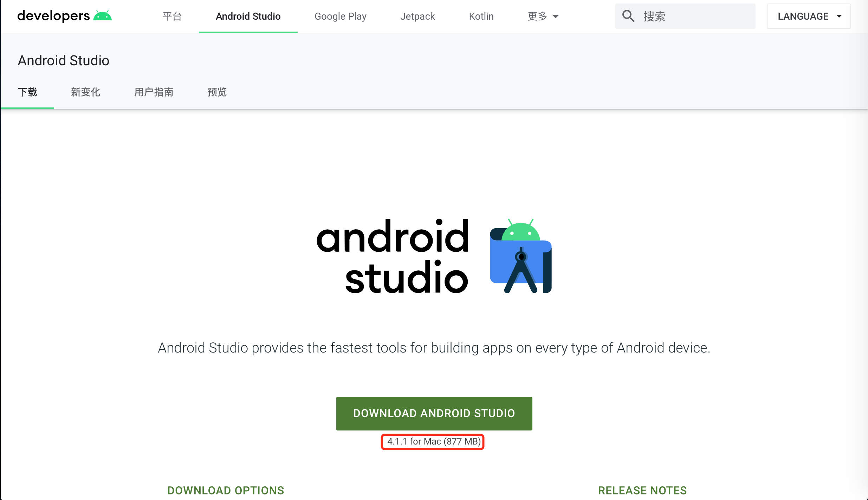Navigate to 预览 section tab
This screenshot has height=500, width=868.
(216, 92)
